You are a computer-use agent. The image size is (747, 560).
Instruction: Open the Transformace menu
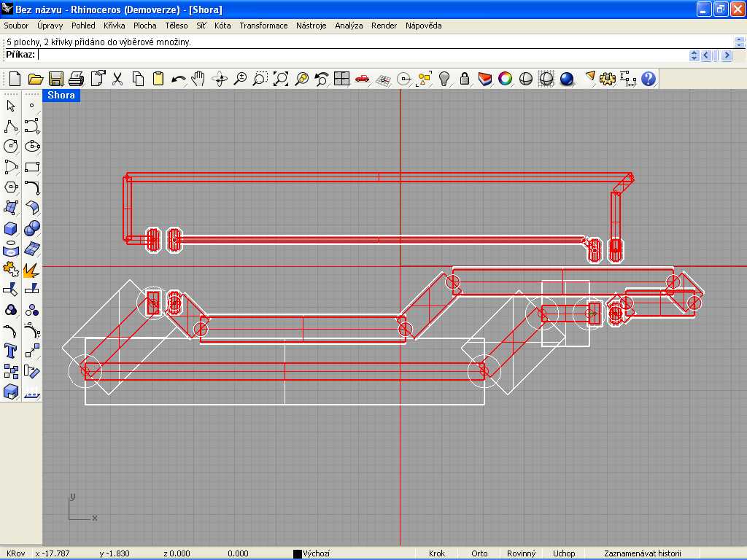263,26
